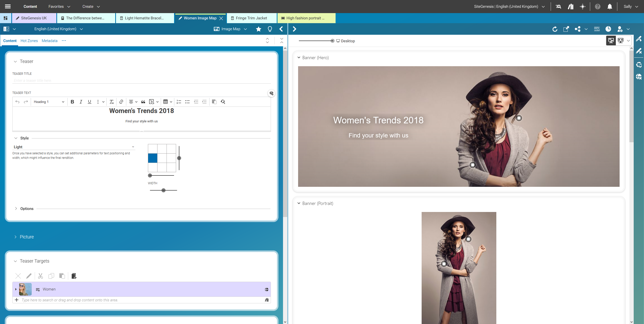The image size is (644, 324).
Task: Open the comment bubble on Teaser Text
Action: click(x=271, y=93)
